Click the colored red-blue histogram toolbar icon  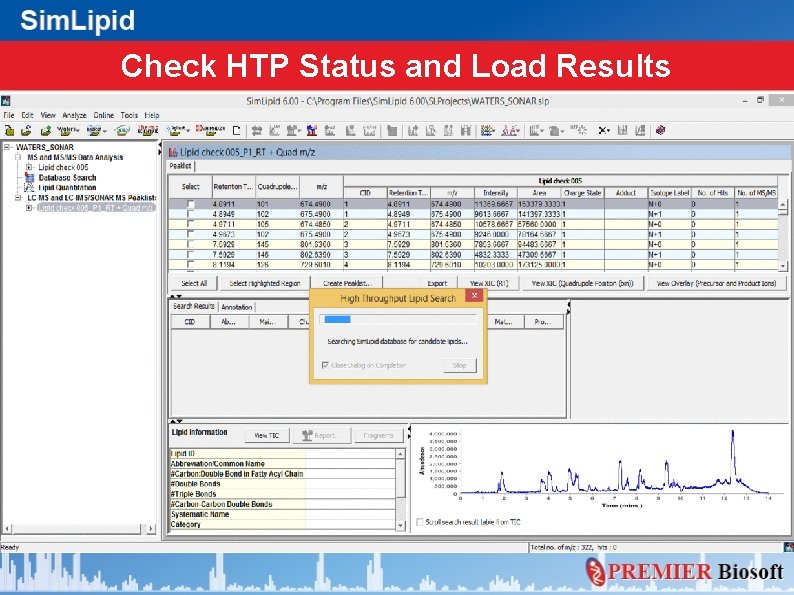click(x=312, y=131)
